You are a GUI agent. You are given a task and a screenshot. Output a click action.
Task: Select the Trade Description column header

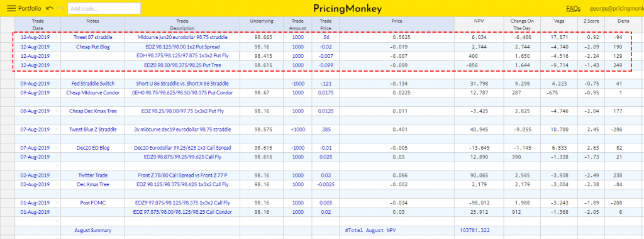click(x=182, y=25)
